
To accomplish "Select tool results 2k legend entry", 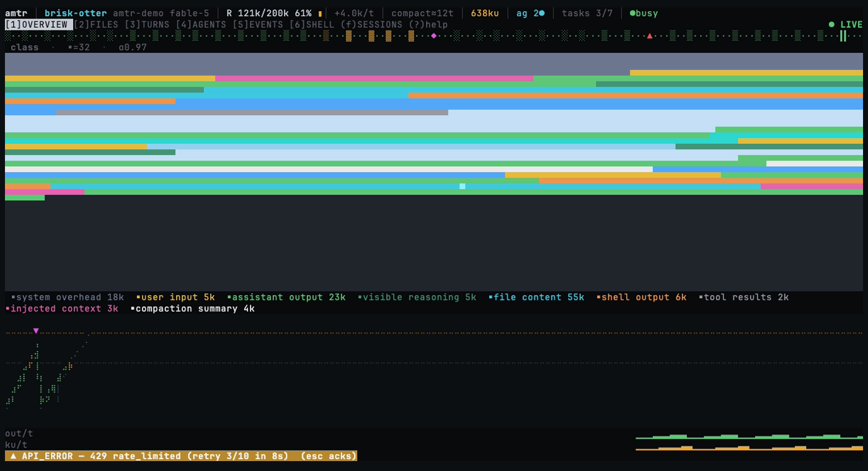I will 743,297.
